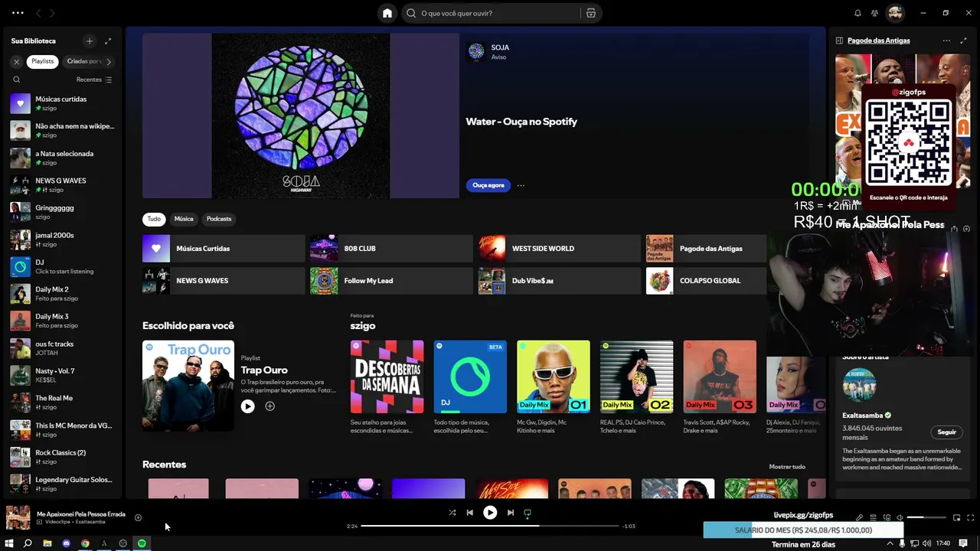Click the 'Ouça agora' button
Image resolution: width=980 pixels, height=551 pixels.
(x=488, y=185)
